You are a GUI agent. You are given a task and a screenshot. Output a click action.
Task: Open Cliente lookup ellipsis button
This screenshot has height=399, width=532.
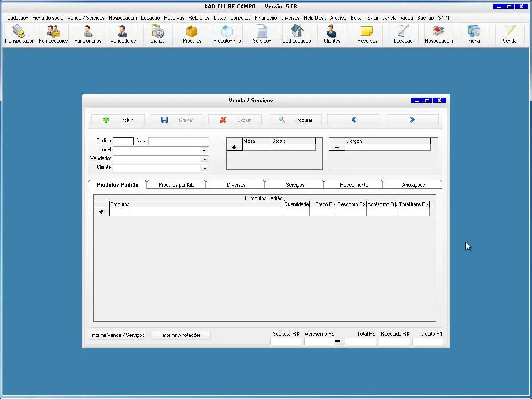tap(204, 168)
